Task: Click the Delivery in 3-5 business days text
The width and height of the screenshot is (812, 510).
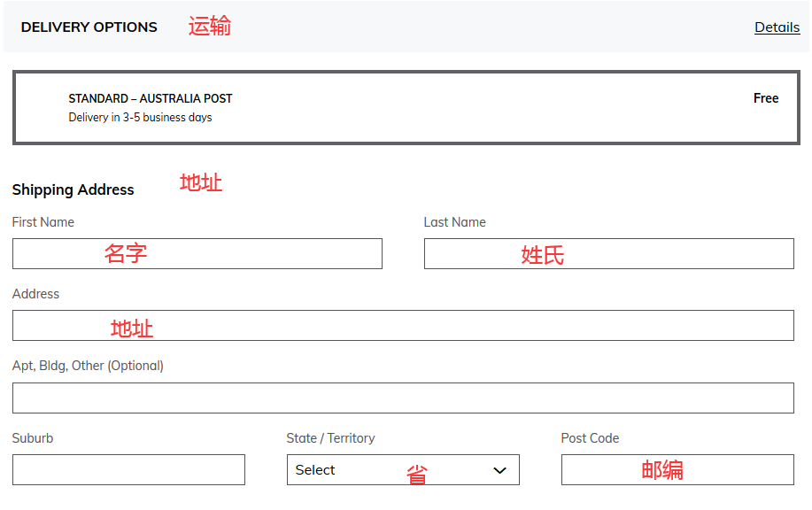Action: [140, 117]
